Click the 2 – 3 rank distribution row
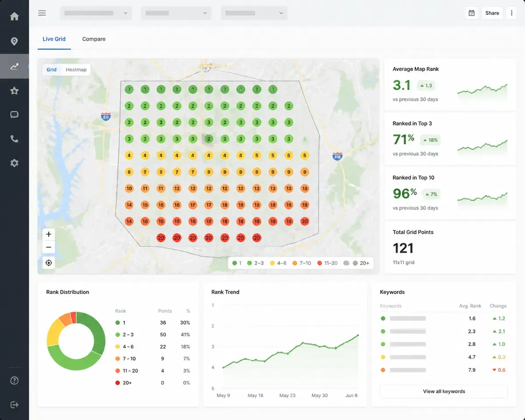Viewport: 525px width, 420px height. tap(152, 335)
